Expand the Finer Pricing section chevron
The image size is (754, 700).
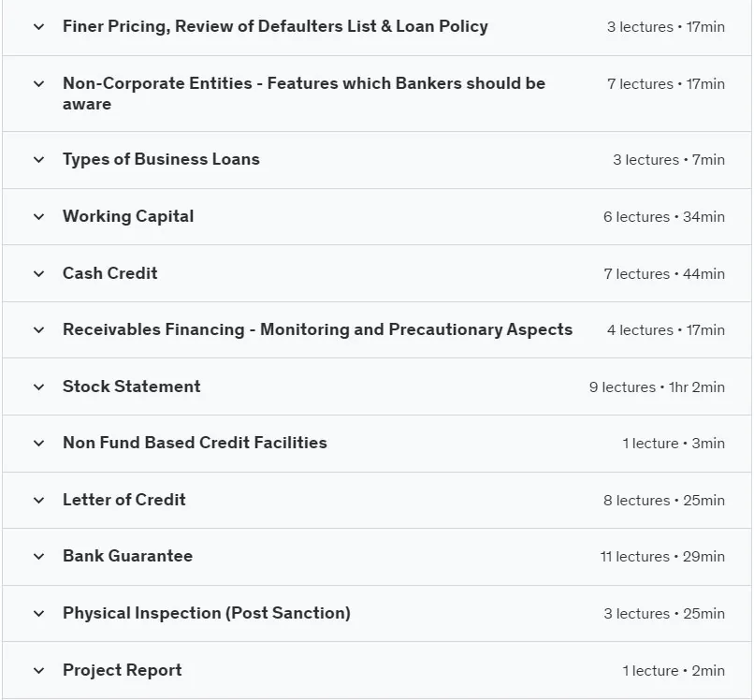(39, 27)
